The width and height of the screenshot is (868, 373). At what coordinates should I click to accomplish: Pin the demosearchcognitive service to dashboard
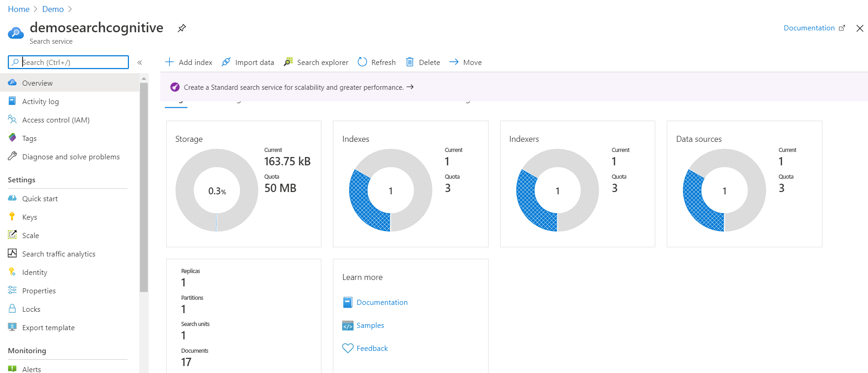point(182,28)
